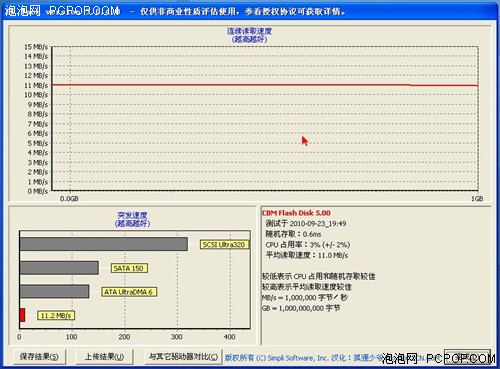Screen dimensions: 500x369
Task: Select the SATA 150 yellow label
Action: click(x=129, y=268)
